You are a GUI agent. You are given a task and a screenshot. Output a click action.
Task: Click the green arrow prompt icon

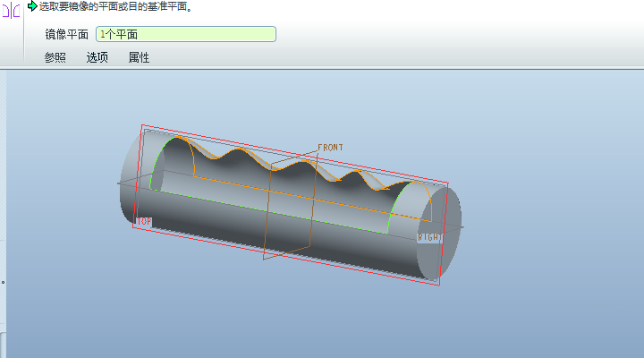click(32, 6)
